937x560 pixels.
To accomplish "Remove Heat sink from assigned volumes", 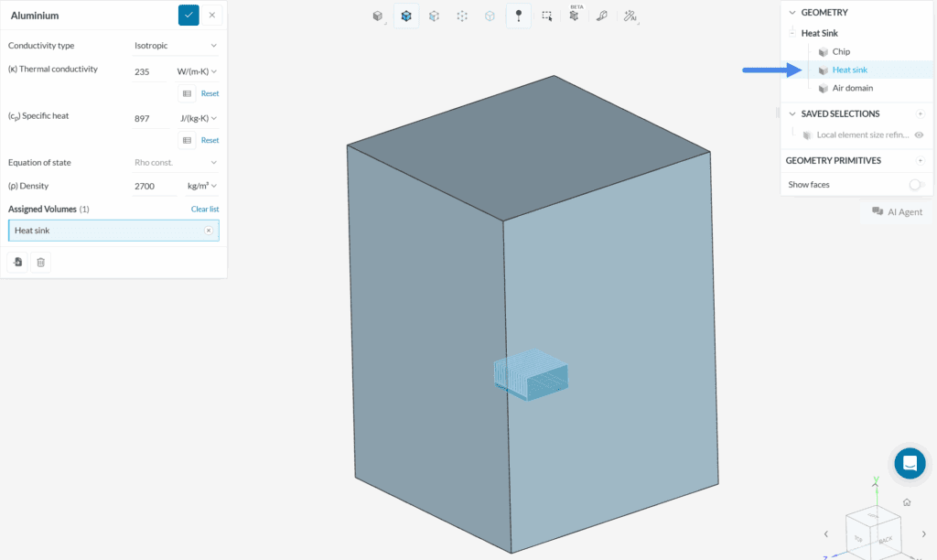I will pos(209,231).
